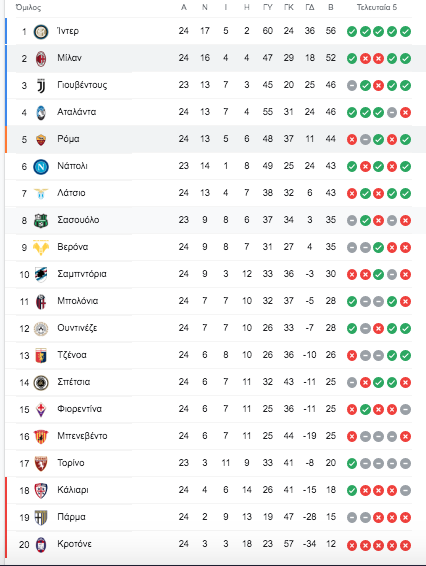The width and height of the screenshot is (426, 566).
Task: Click Crotone's last loss indicator
Action: pos(405,545)
